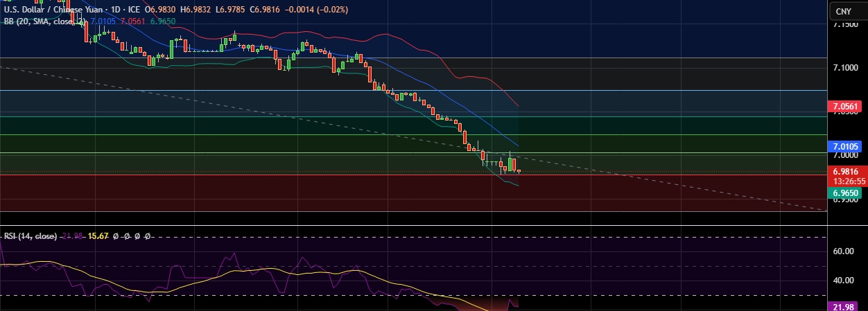Click the 7.0561 upper band price label
This screenshot has width=868, height=311.
coord(845,107)
